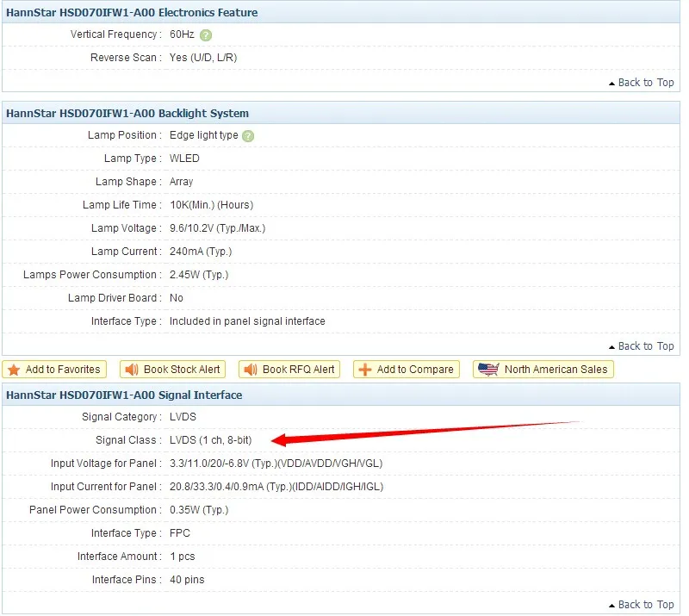Click help icon beside Edge light type
The image size is (689, 616).
pos(248,136)
